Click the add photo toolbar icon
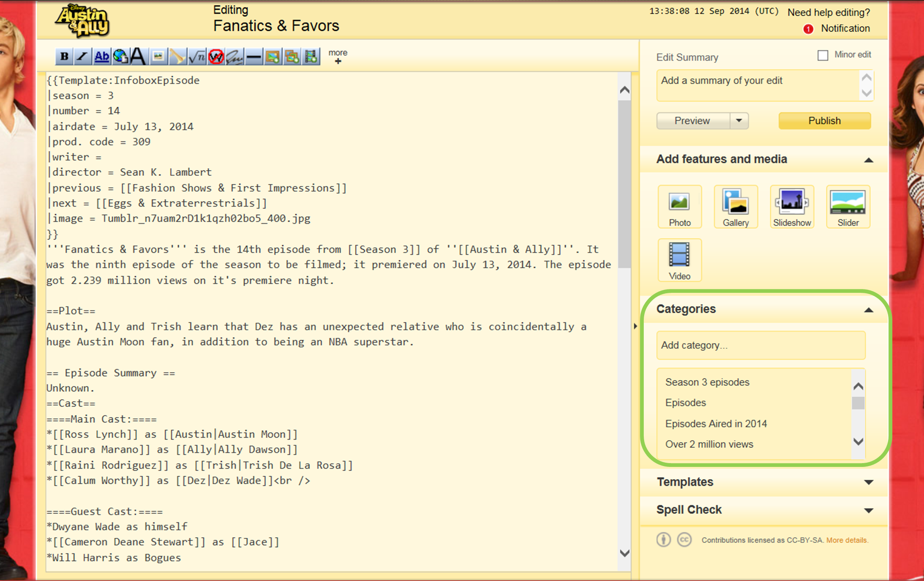This screenshot has width=924, height=581. [x=273, y=56]
